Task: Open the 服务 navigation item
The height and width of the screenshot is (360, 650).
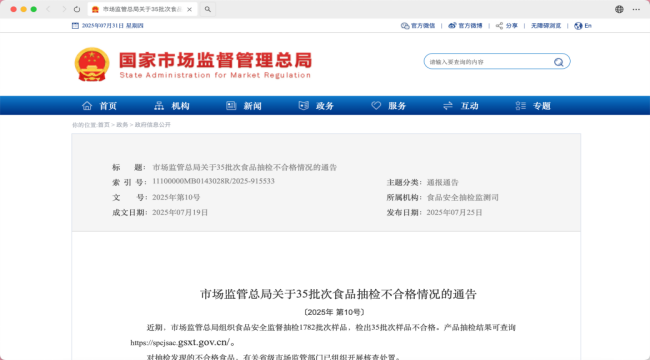Action: [397, 106]
